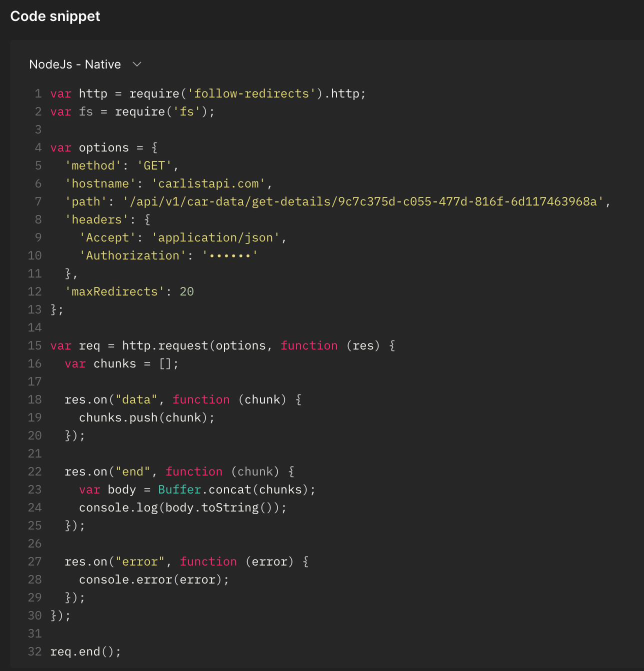
Task: Click line number 1 in the gutter
Action: click(x=38, y=93)
